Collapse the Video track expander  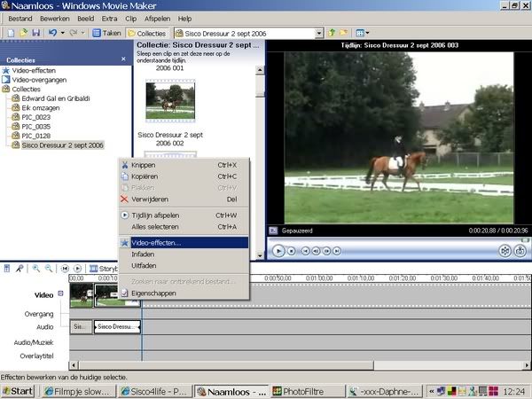[61, 293]
